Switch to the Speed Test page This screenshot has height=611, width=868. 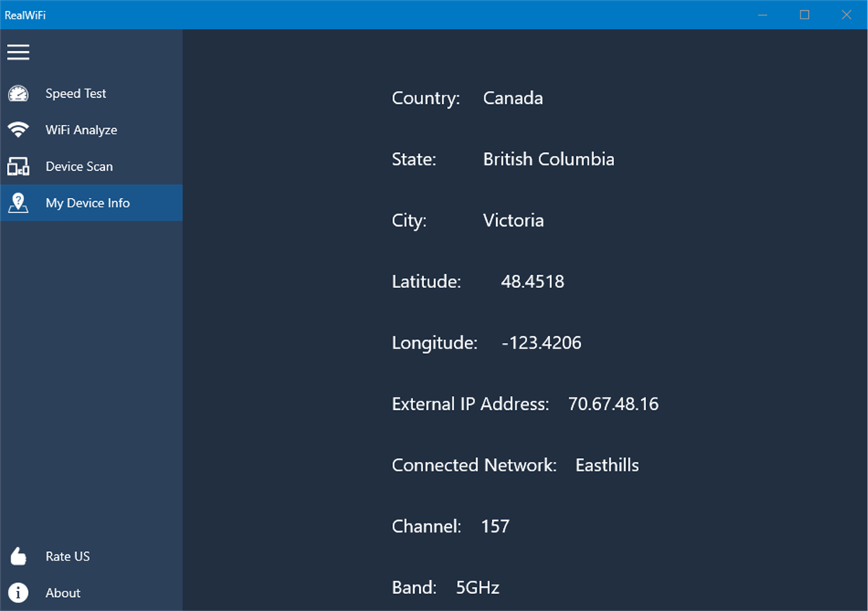pos(76,93)
